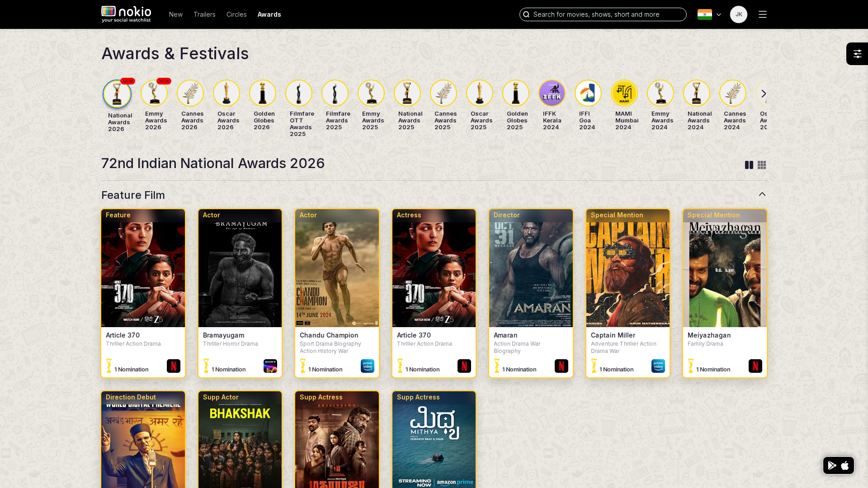Viewport: 868px width, 488px height.
Task: Open the JK profile avatar
Action: click(739, 14)
